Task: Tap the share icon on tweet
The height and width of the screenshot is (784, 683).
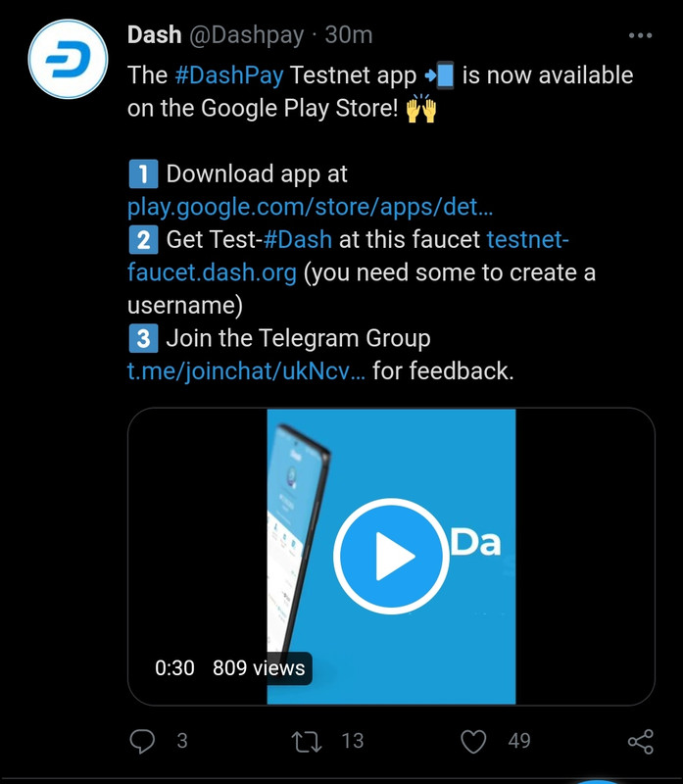Action: point(641,741)
